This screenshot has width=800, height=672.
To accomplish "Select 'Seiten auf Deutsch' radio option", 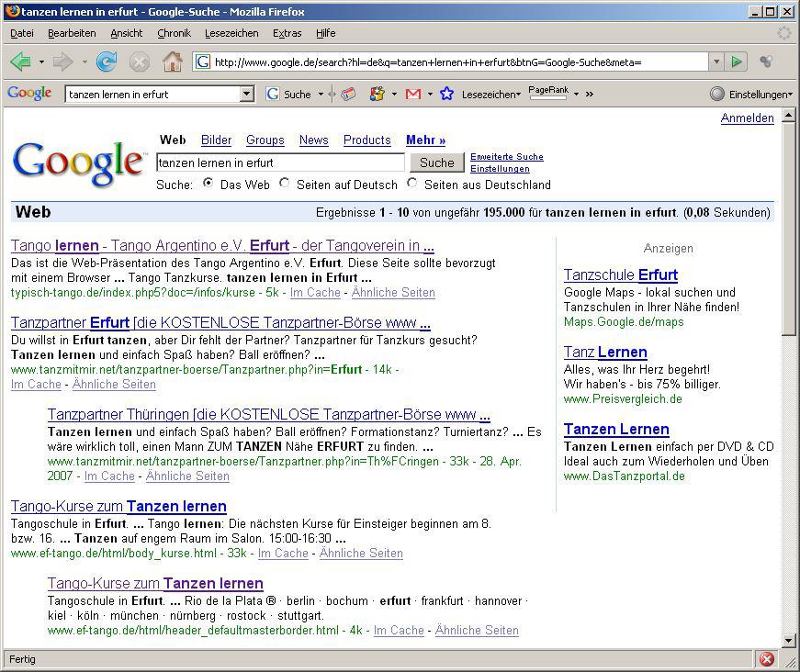I will [x=284, y=184].
